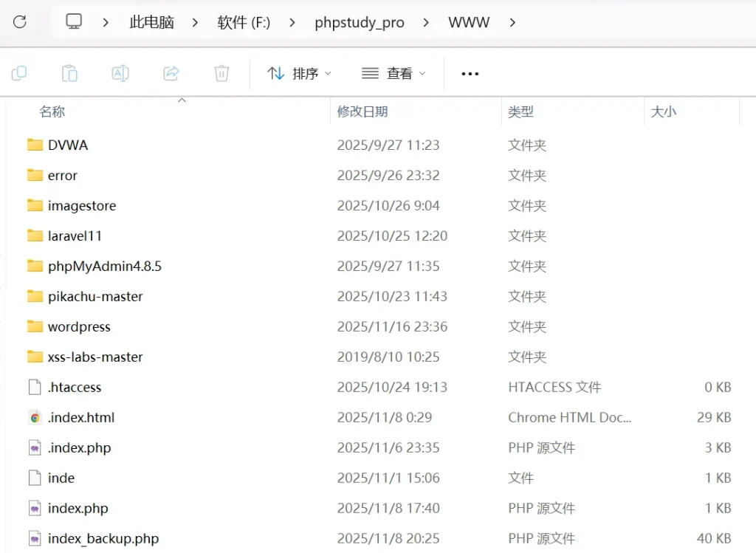This screenshot has height=553, width=756.
Task: Click the rename icon in toolbar
Action: click(x=120, y=73)
